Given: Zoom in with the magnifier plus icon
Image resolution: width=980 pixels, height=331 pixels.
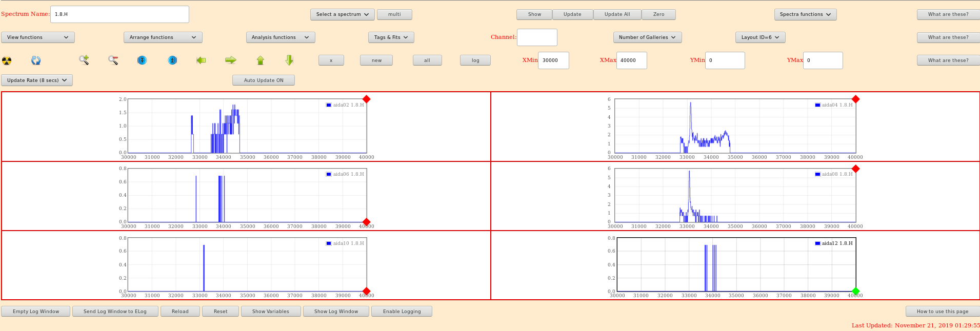Looking at the screenshot, I should pos(84,60).
